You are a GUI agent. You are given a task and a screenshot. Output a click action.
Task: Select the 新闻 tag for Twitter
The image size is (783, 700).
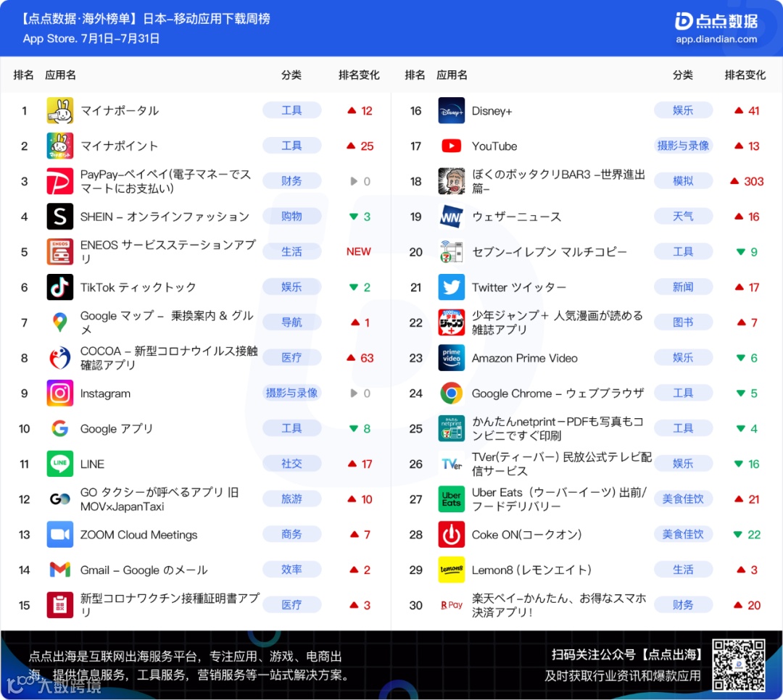coord(683,286)
